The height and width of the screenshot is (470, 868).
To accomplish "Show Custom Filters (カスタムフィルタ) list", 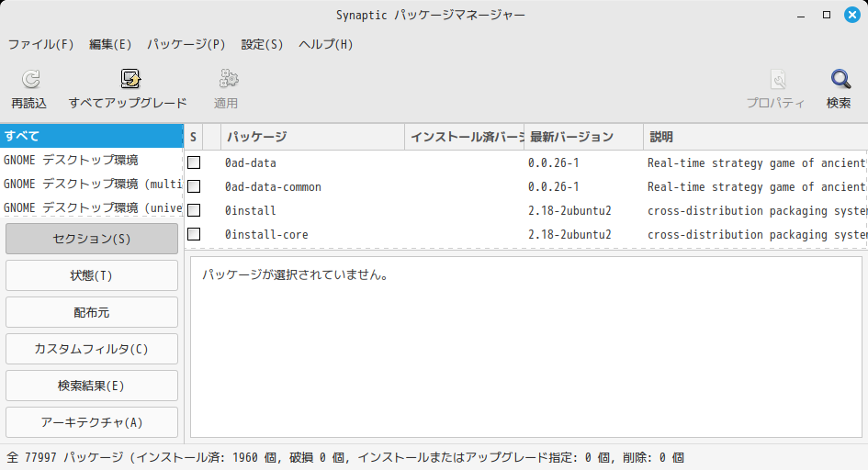I will [92, 349].
